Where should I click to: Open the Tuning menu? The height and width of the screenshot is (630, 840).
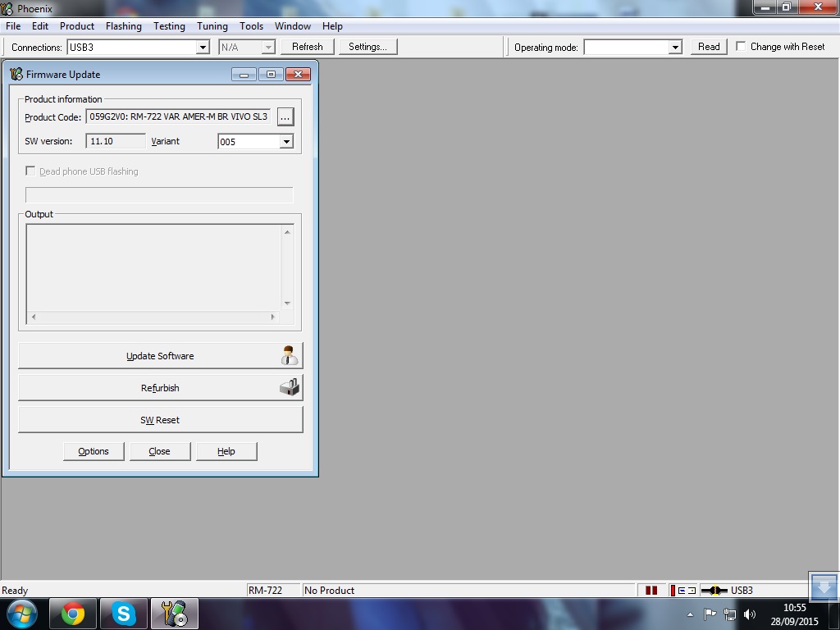coord(212,26)
